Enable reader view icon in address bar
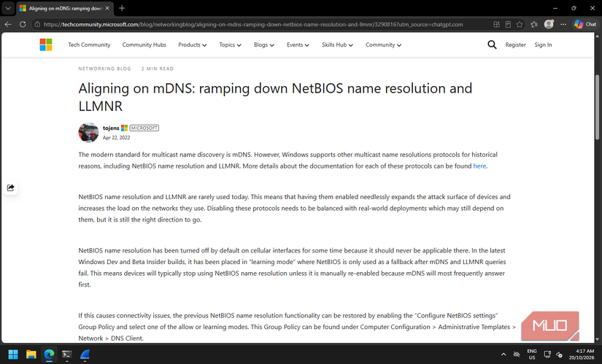The image size is (602, 364). click(x=508, y=24)
